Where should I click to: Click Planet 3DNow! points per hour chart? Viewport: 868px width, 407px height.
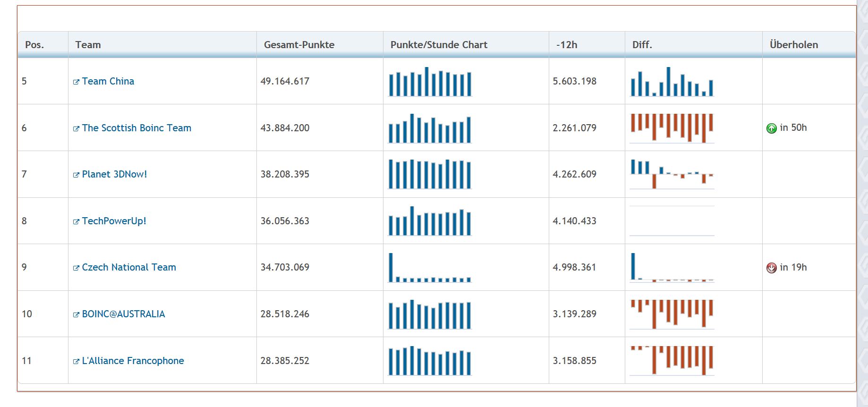(x=430, y=174)
